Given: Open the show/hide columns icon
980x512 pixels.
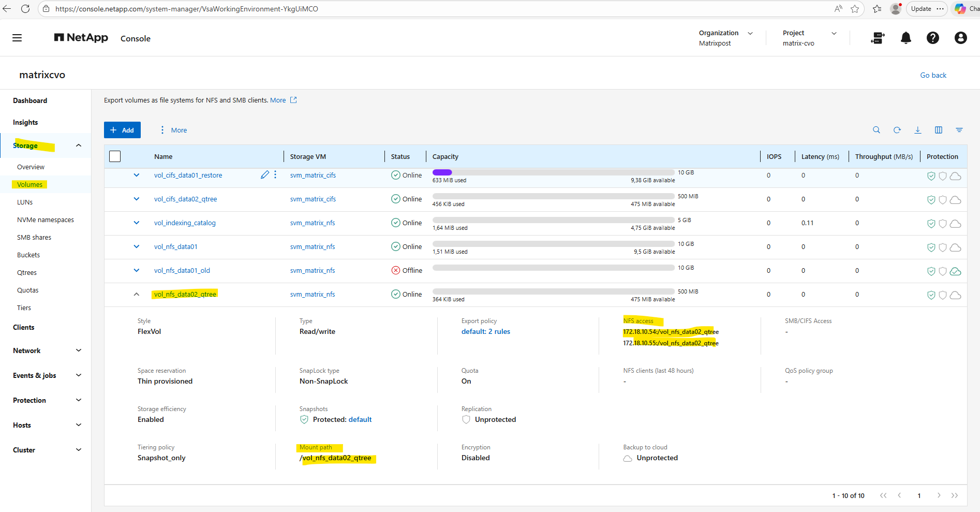Looking at the screenshot, I should tap(938, 130).
